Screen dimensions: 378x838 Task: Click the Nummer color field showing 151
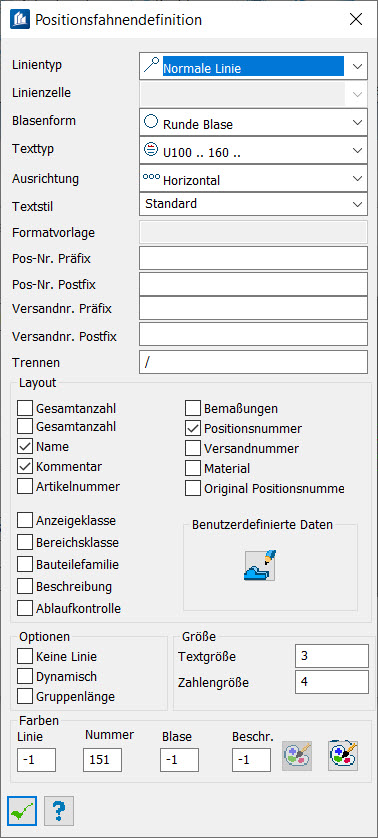[102, 760]
